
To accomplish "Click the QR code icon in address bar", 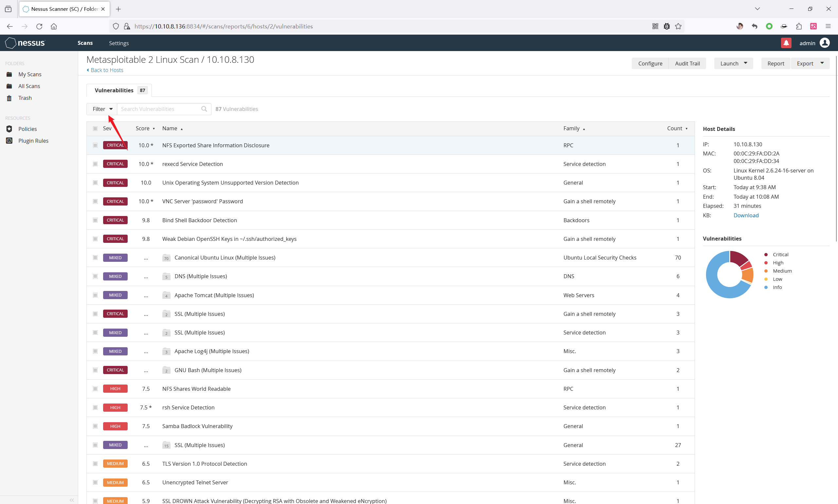I will [655, 26].
